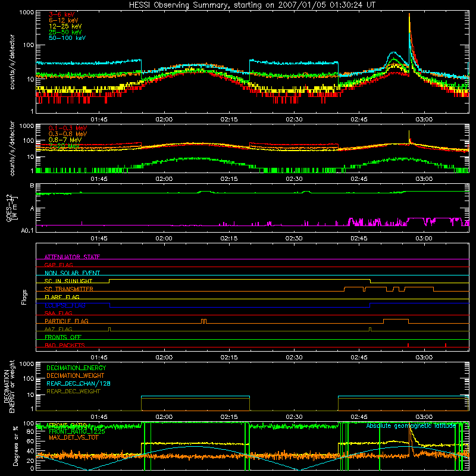Click the PARTICLE_FLAG double pulse near 02:10

(203, 321)
